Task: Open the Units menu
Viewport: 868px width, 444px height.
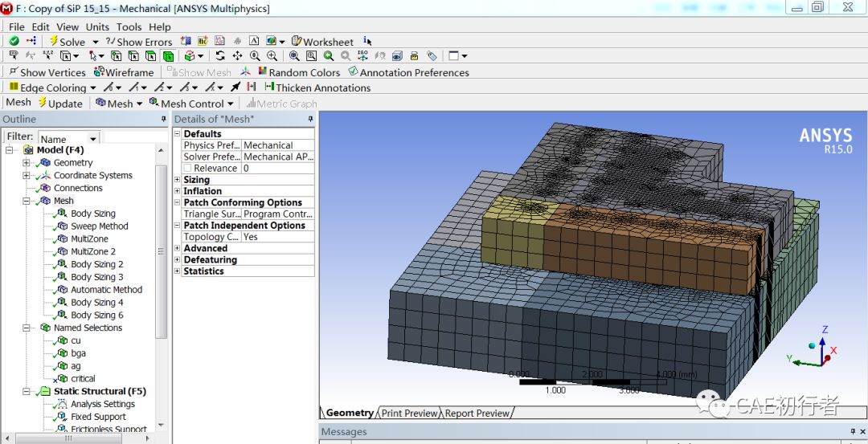Action: point(97,26)
